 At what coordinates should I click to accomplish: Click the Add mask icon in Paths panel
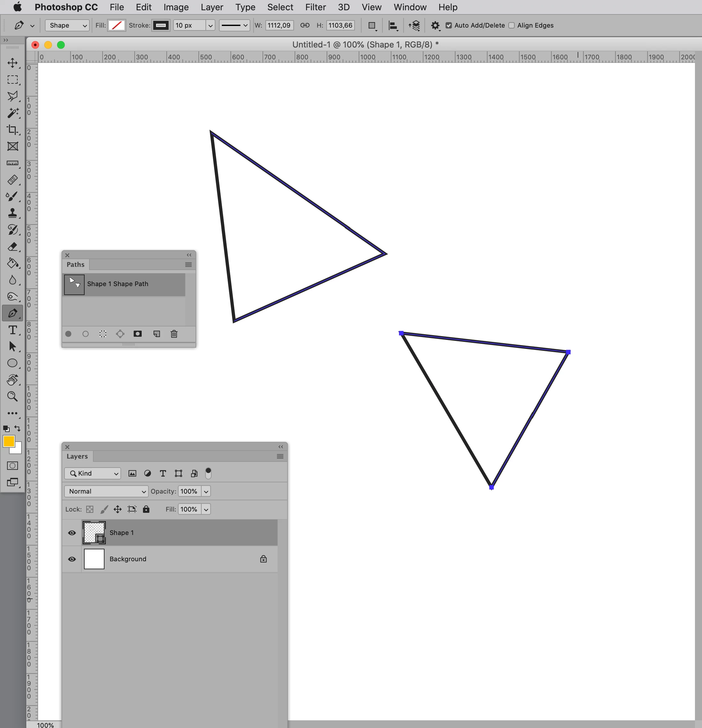point(138,334)
